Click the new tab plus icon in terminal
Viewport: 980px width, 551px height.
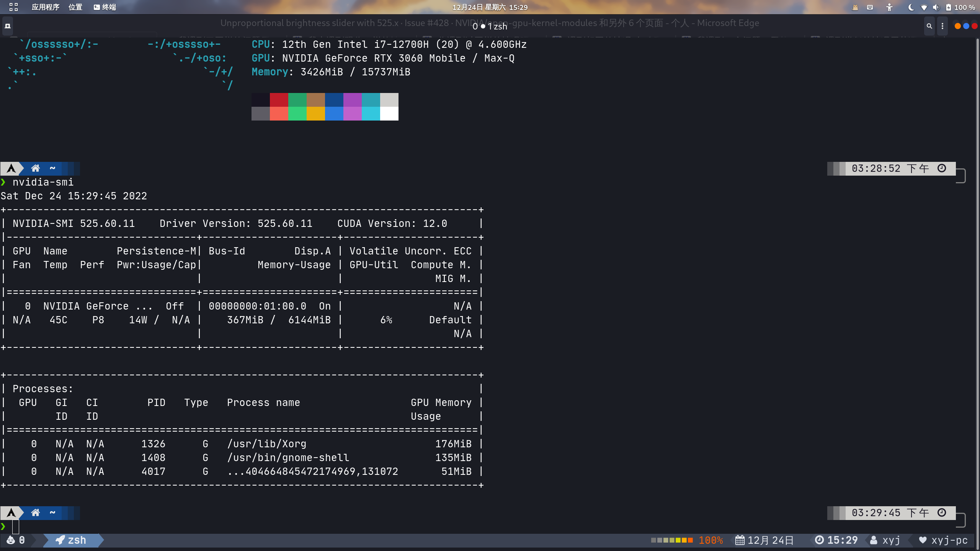click(8, 26)
